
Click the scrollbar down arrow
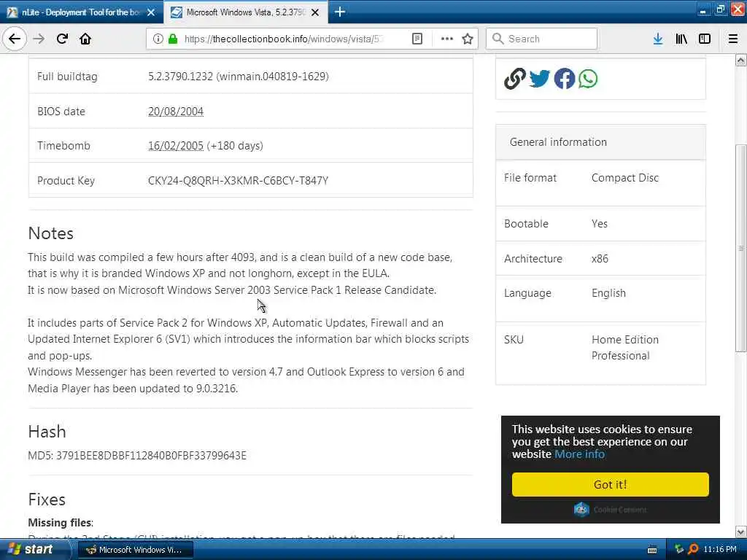(740, 532)
